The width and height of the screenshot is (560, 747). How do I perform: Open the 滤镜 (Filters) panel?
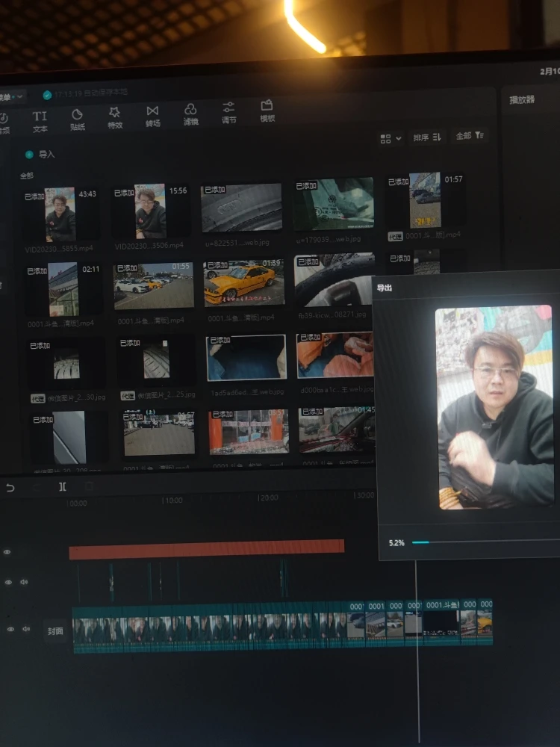coord(190,115)
